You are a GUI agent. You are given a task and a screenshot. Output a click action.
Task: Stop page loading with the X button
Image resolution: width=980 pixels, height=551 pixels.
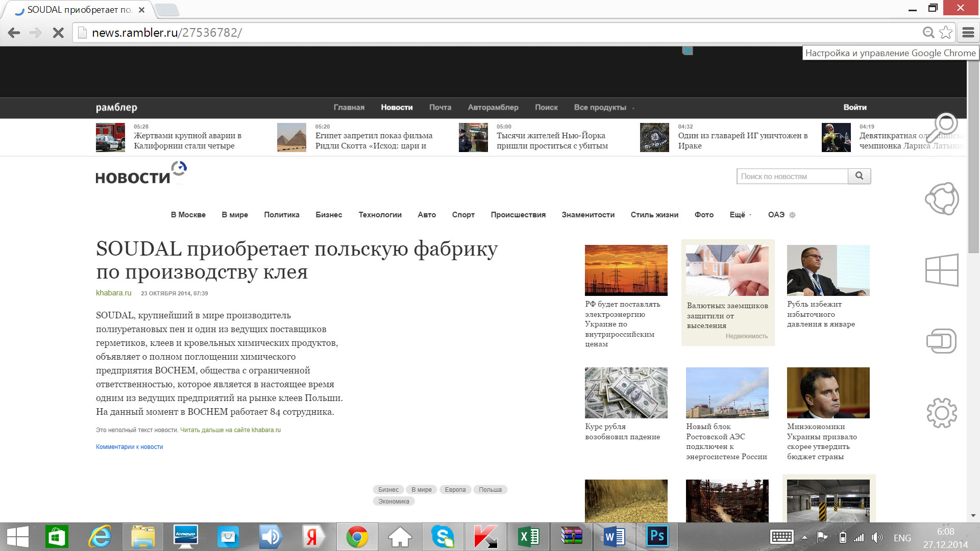(x=58, y=33)
